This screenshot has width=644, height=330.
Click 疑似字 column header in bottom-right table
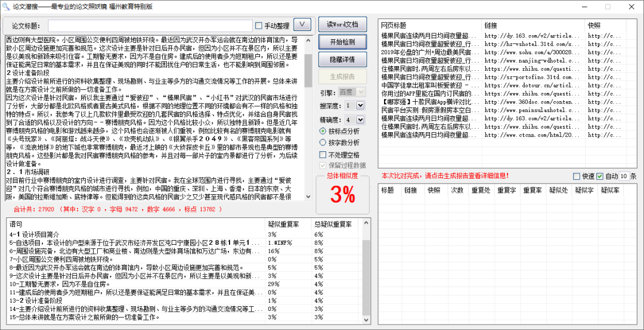pos(585,190)
